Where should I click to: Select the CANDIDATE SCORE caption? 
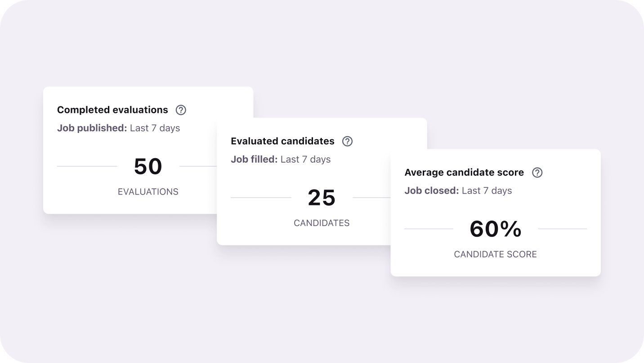pyautogui.click(x=495, y=255)
